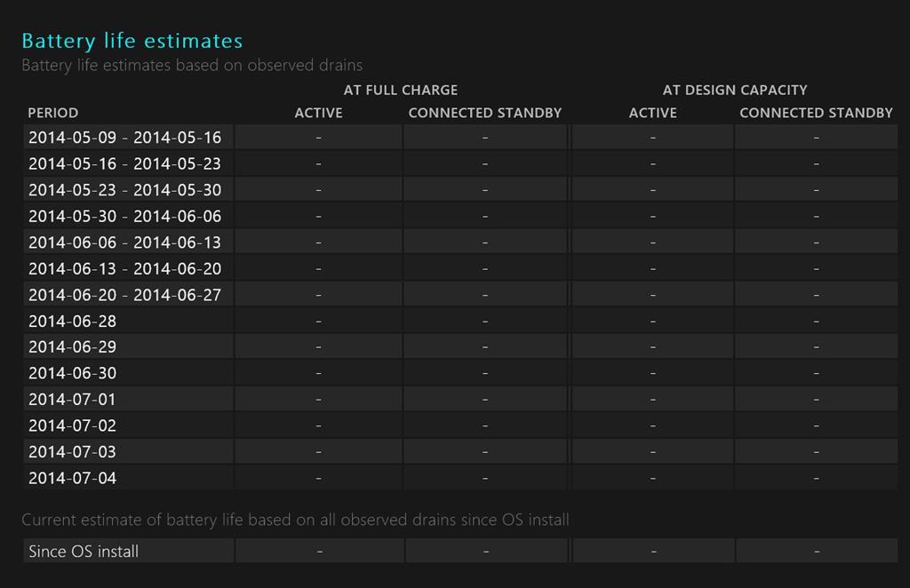This screenshot has height=588, width=910.
Task: Click the dash in the Active cell for 2014-06-29
Action: tap(318, 346)
